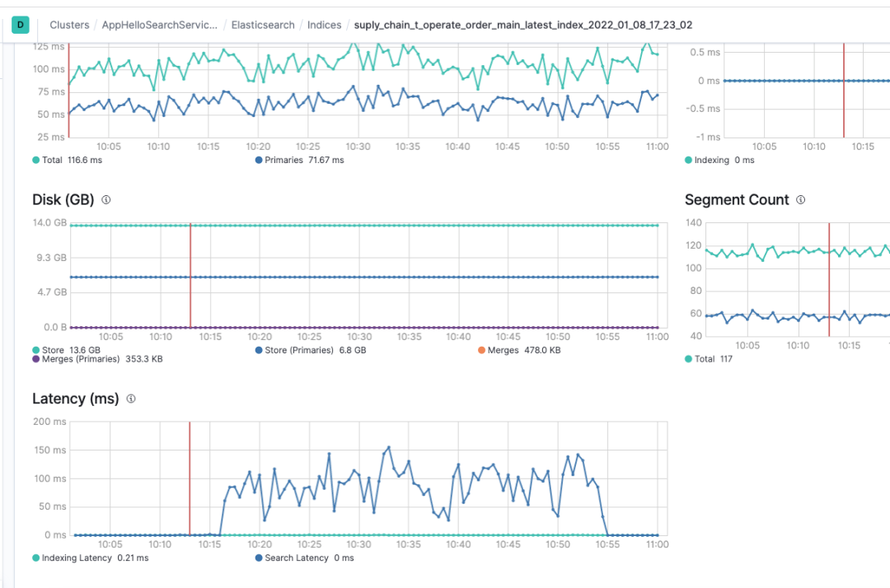Click info icon beside Segment Count title
Screen dimensions: 890x588
pyautogui.click(x=801, y=200)
